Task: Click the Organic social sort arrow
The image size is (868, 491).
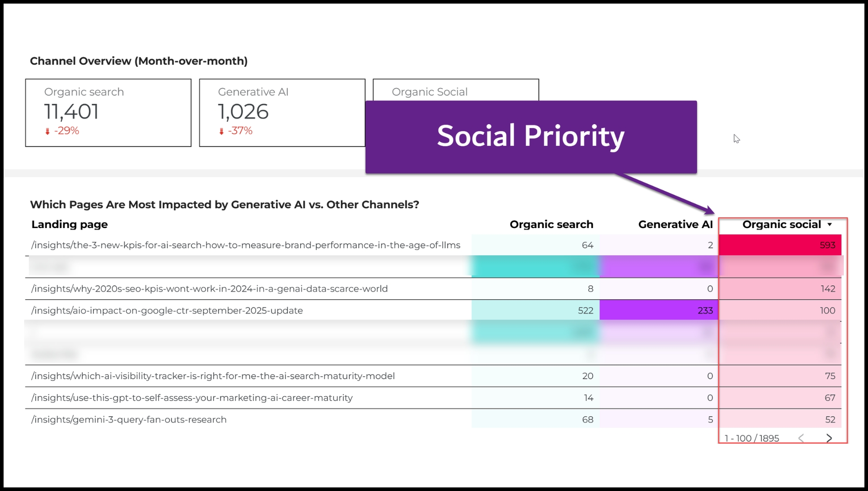Action: click(829, 224)
